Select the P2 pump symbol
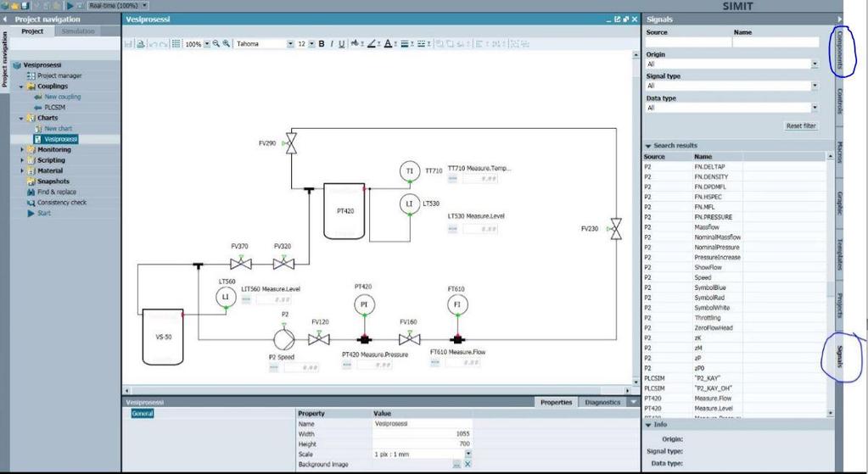 [284, 339]
